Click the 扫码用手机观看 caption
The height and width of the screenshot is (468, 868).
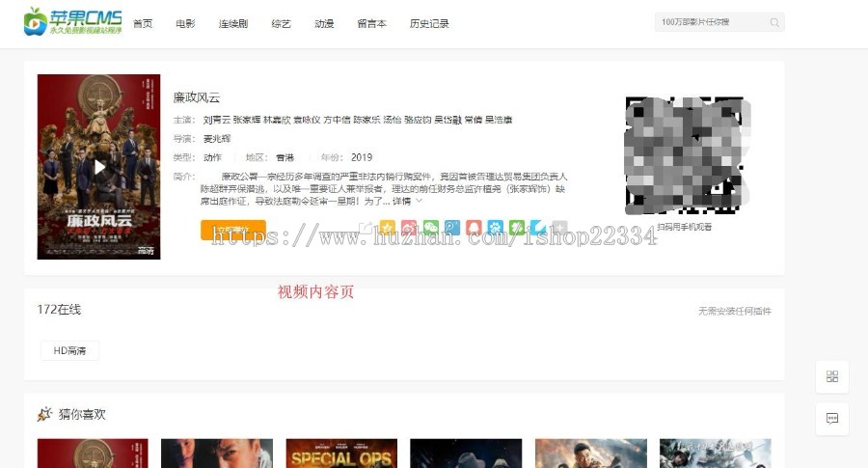pyautogui.click(x=685, y=227)
